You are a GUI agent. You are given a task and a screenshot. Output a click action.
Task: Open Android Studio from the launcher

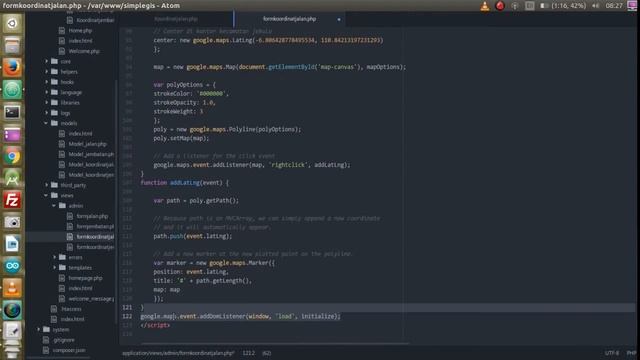point(12,178)
